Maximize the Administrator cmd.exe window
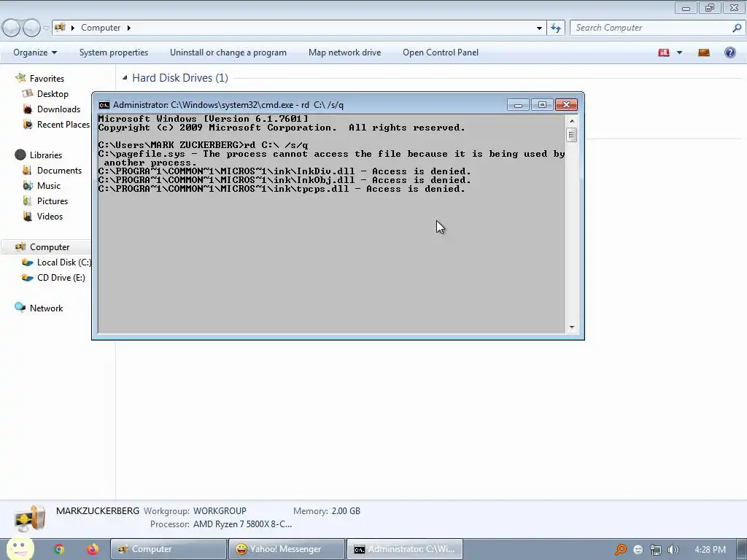 pos(542,105)
